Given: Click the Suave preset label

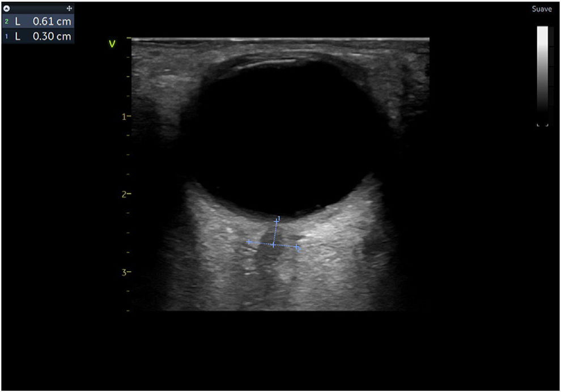Looking at the screenshot, I should point(542,9).
